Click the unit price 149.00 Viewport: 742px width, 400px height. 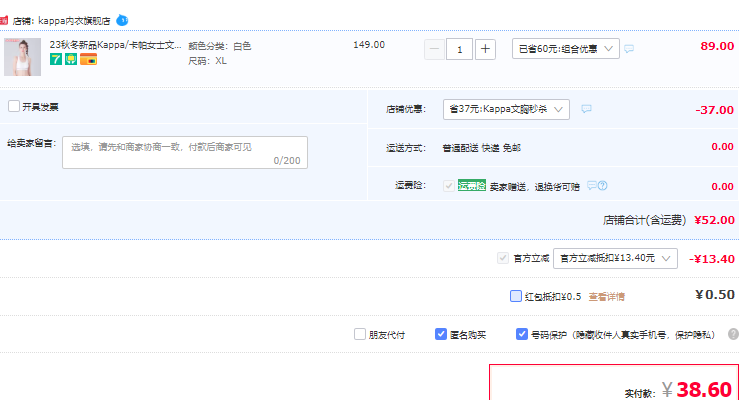pyautogui.click(x=369, y=44)
